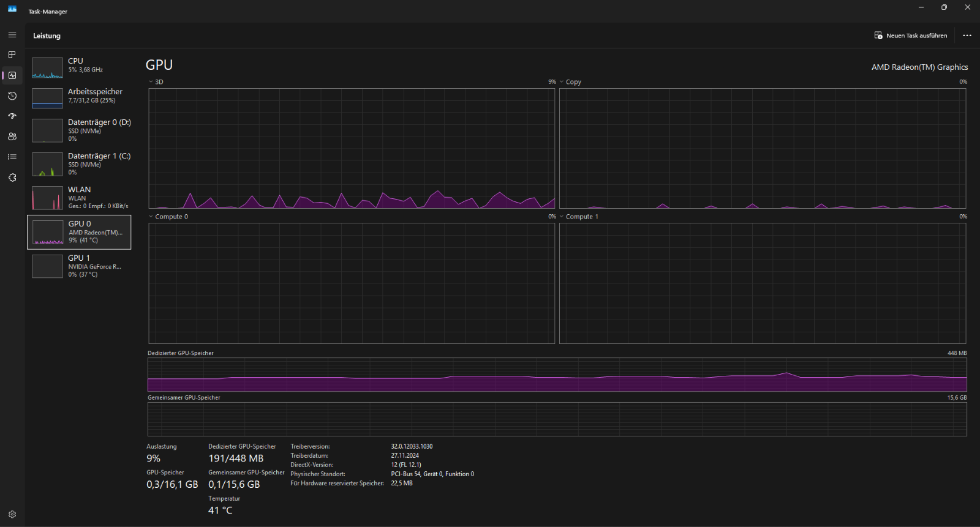Click the Treiberdatum 27.11.2024 value

point(405,455)
